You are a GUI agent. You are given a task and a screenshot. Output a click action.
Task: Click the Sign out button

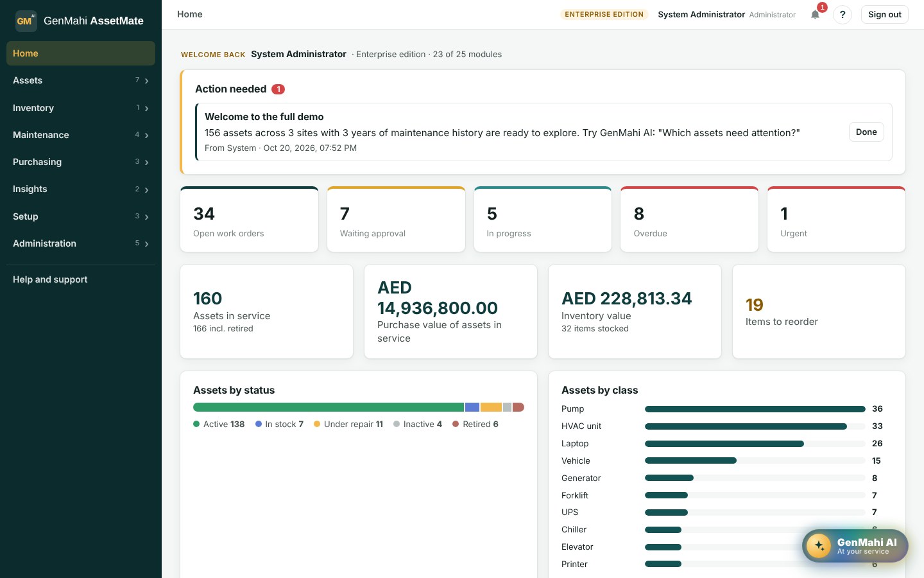point(885,14)
